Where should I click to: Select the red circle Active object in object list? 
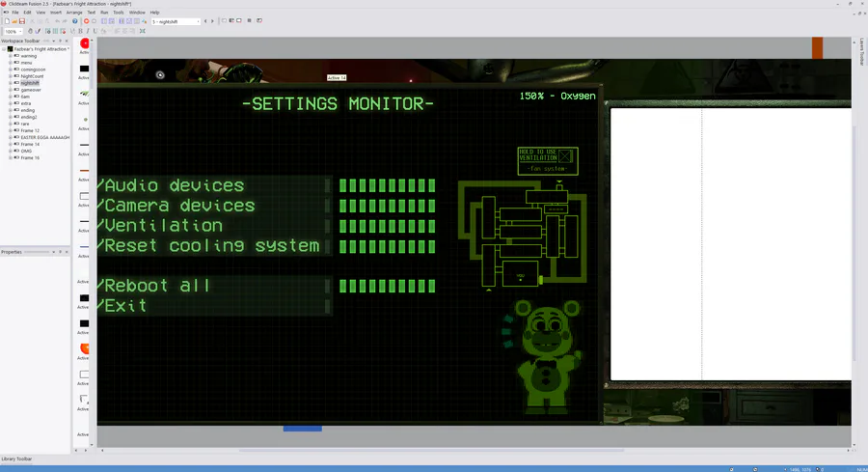(x=84, y=43)
